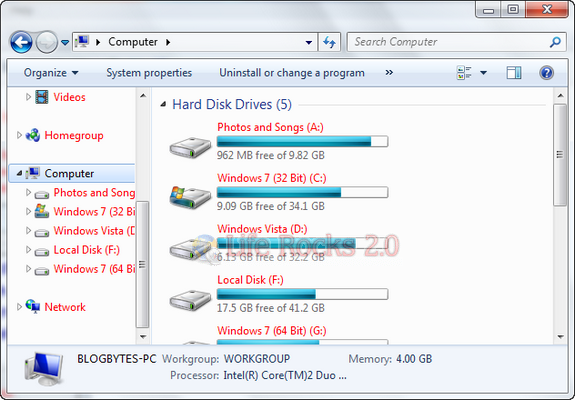Screen dimensions: 575x400
Task: Toggle the preview pane button
Action: (x=514, y=73)
